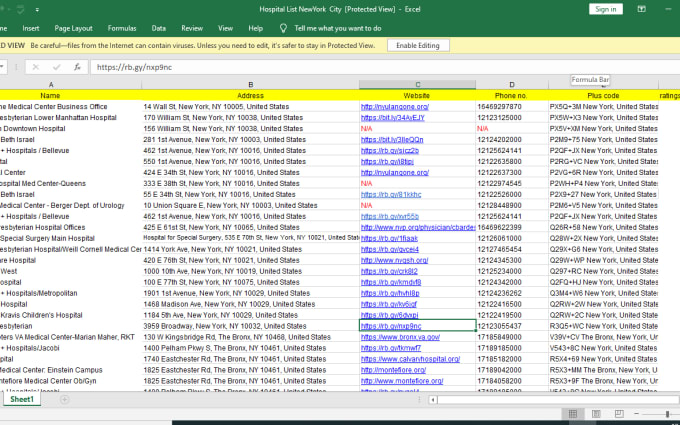Switch to Page Break Preview icon

(619, 414)
